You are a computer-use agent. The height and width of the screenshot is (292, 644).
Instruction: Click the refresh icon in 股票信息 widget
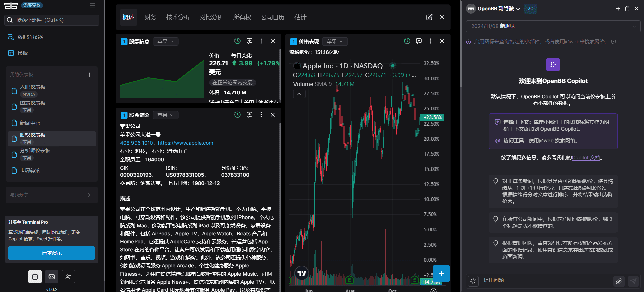point(237,41)
